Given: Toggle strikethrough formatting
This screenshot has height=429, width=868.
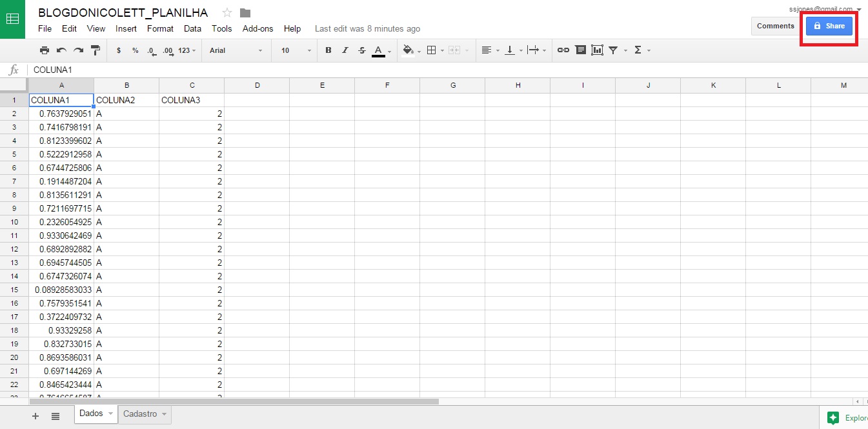Looking at the screenshot, I should pyautogui.click(x=361, y=50).
